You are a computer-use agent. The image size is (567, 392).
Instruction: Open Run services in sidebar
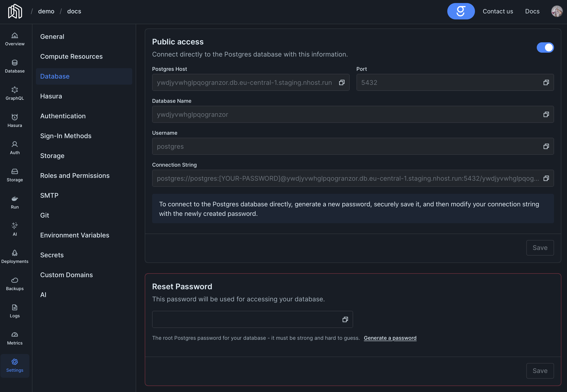pyautogui.click(x=15, y=202)
